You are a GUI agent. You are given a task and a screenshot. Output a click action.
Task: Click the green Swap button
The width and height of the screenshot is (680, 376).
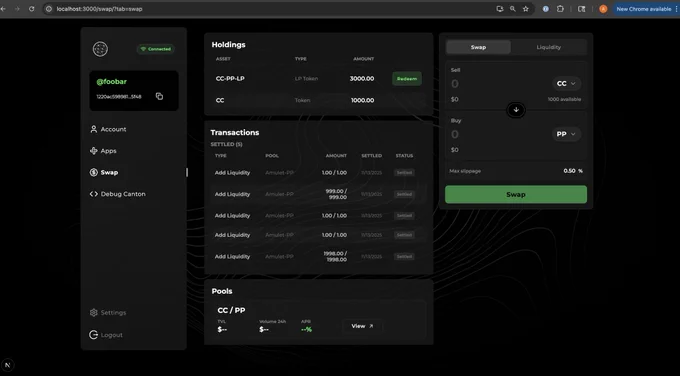pyautogui.click(x=516, y=194)
